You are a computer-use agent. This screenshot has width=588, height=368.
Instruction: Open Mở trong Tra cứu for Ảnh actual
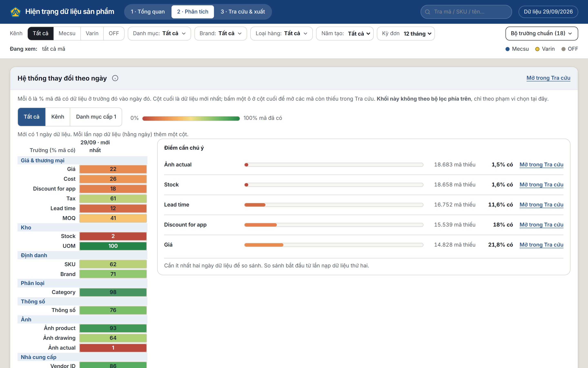point(541,165)
